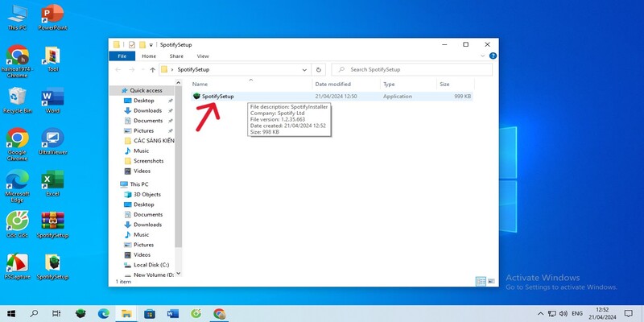Click the Forward arrow in Explorer
The width and height of the screenshot is (644, 322).
(132, 70)
